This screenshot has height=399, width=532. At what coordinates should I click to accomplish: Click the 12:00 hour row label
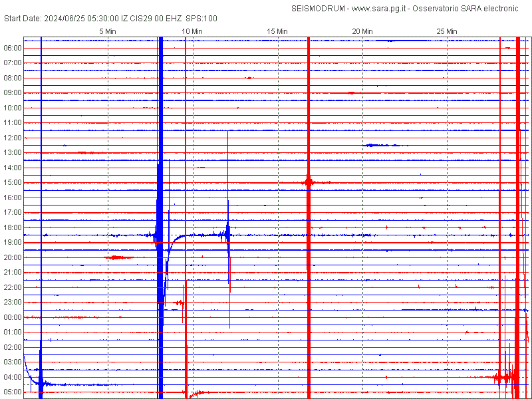pos(13,138)
